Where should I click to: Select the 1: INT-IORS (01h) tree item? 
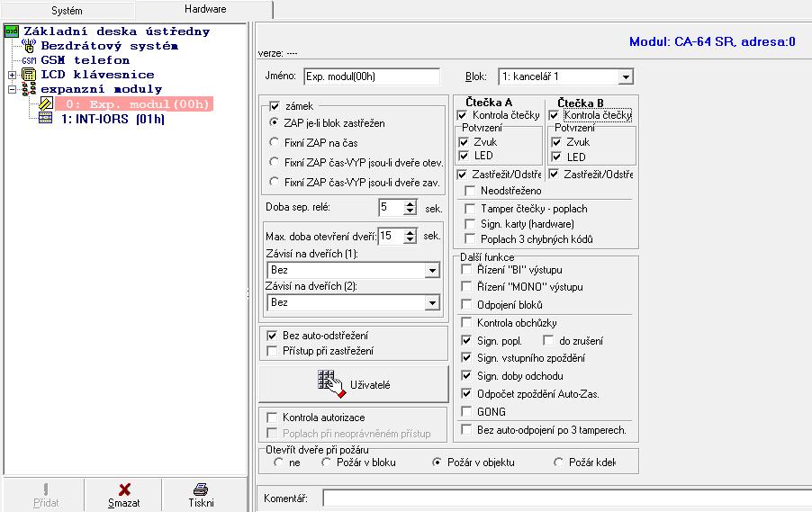coord(113,119)
